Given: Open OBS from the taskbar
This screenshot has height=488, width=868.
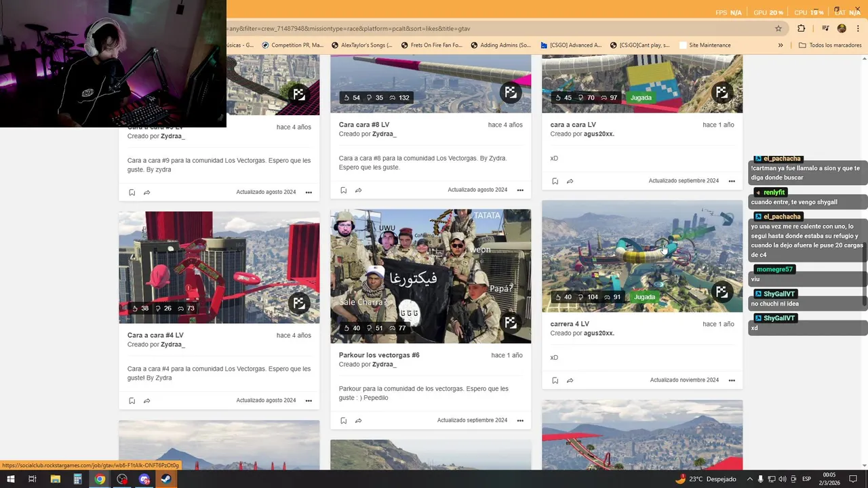Looking at the screenshot, I should [122, 479].
